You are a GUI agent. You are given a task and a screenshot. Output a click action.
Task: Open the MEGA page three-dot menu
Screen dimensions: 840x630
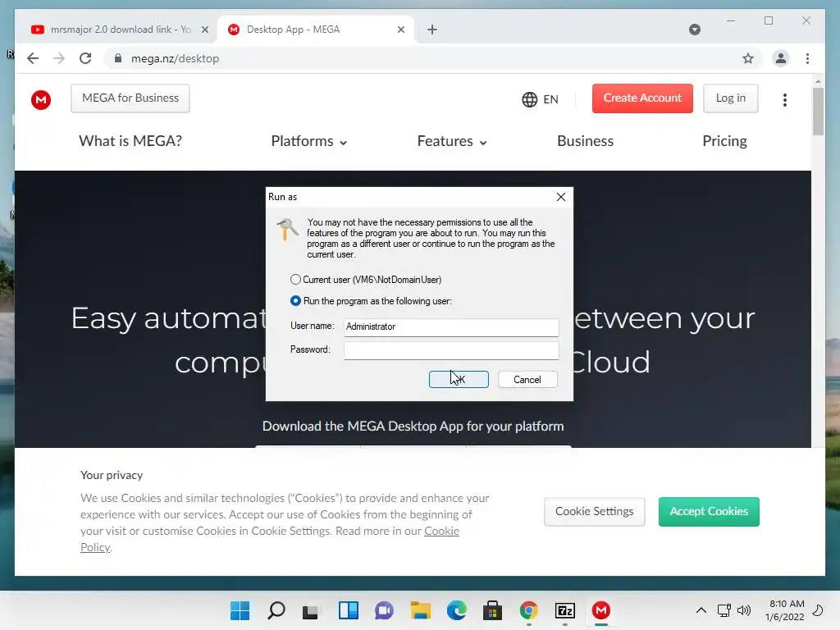pyautogui.click(x=785, y=99)
